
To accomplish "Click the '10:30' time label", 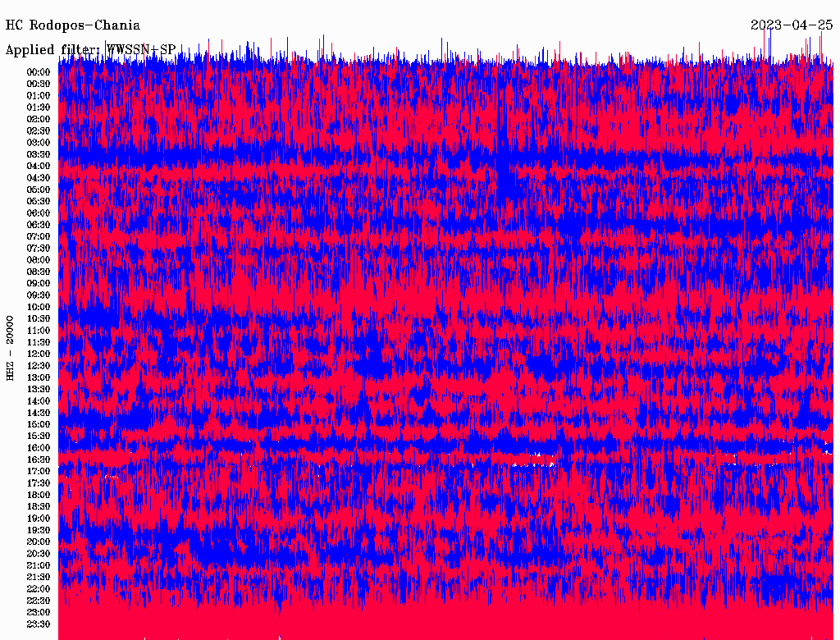I will tap(39, 318).
